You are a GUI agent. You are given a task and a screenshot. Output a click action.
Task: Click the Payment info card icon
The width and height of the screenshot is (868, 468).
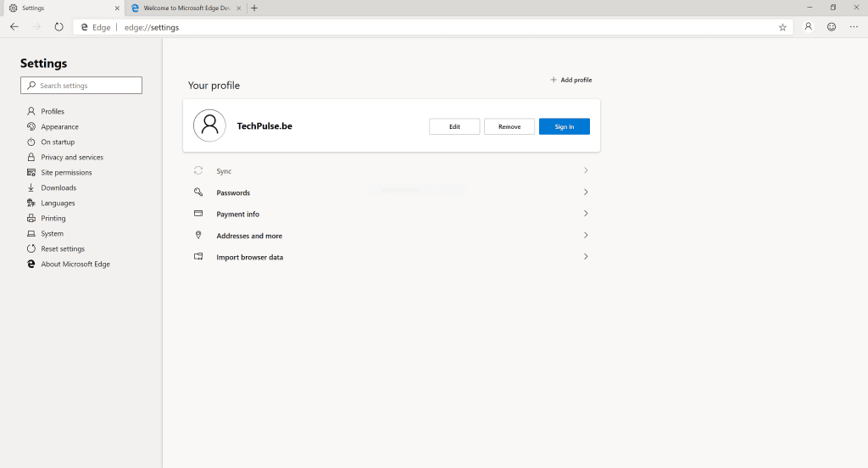198,214
